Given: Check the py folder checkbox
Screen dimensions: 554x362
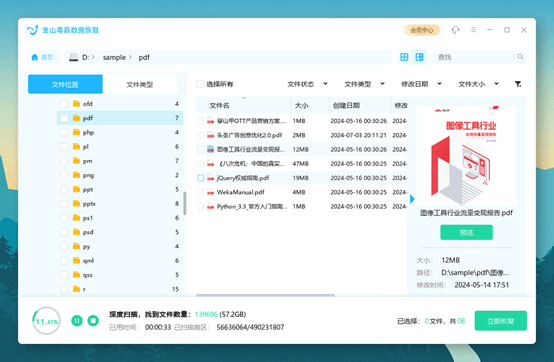Looking at the screenshot, I should click(x=64, y=246).
